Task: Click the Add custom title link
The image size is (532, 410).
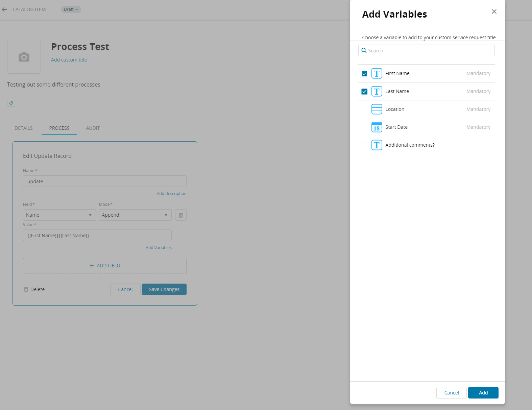Action: click(69, 60)
